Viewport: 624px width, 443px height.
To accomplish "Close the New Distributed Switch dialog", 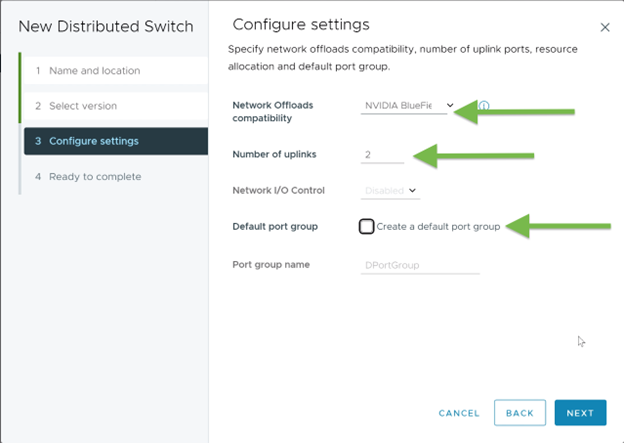I will coord(604,28).
